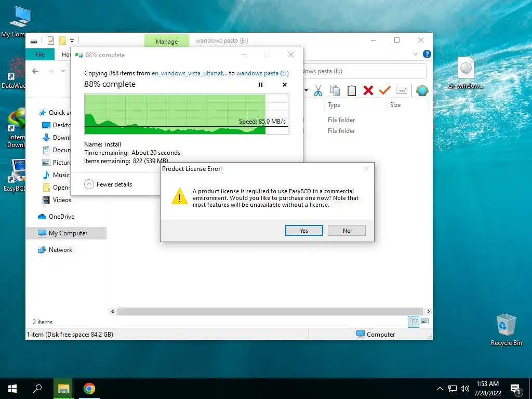
Task: Click the red X Delete toolbar icon
Action: (x=368, y=90)
